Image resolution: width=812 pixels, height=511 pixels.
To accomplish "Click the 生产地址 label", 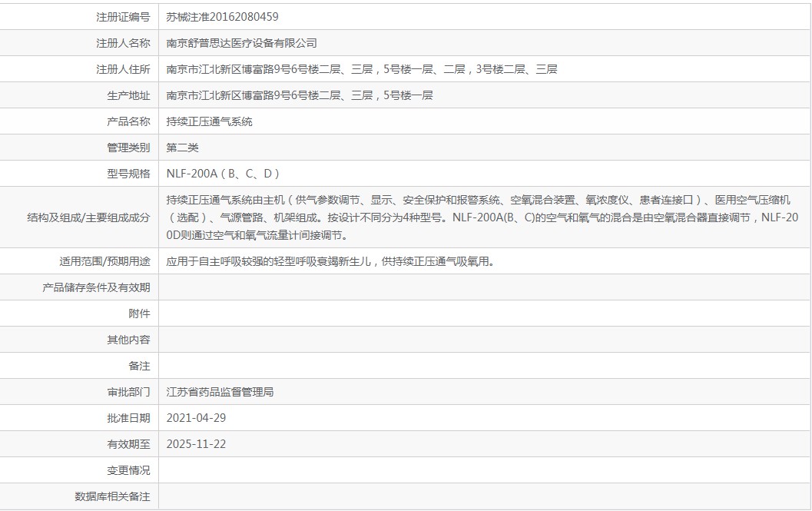I will pyautogui.click(x=128, y=95).
